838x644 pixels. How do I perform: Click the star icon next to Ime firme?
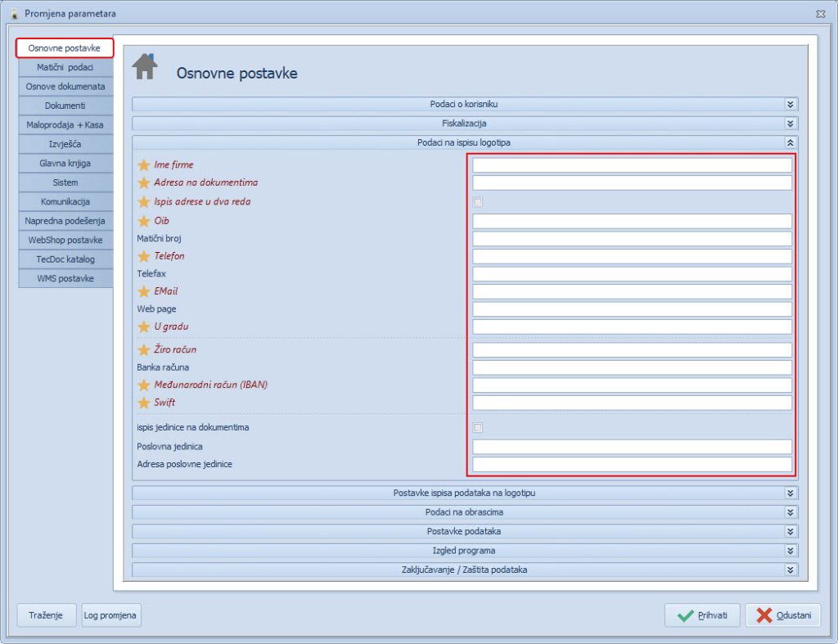(x=144, y=165)
